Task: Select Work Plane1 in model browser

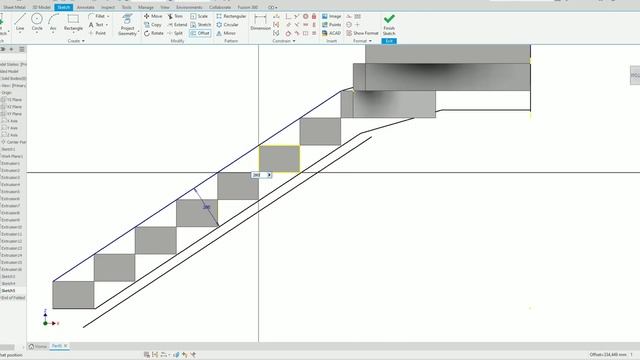Action: point(12,156)
